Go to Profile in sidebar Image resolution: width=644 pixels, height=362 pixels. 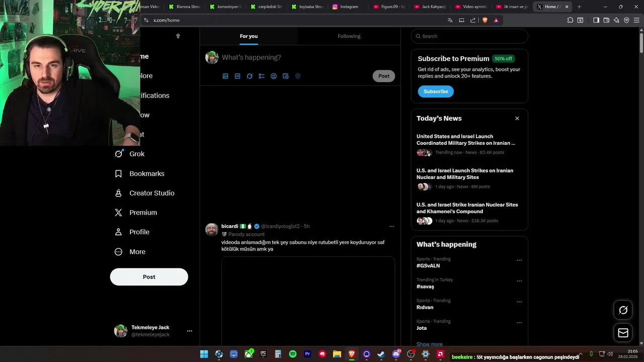tap(132, 232)
